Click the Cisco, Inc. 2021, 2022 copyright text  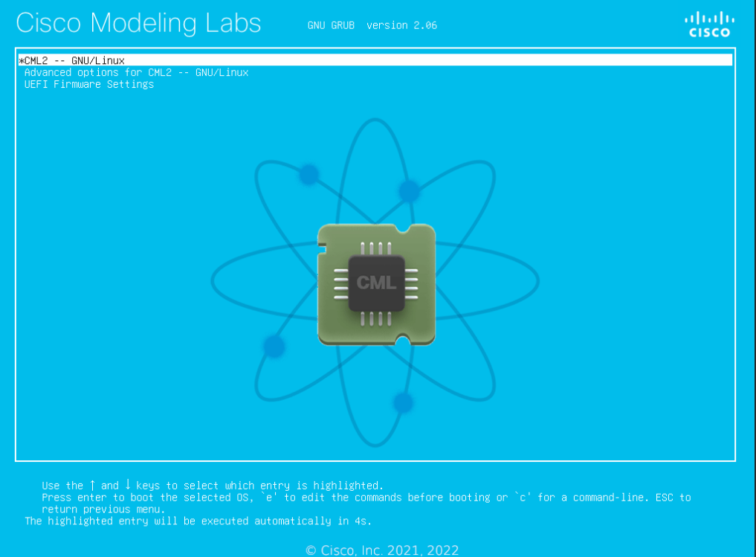coord(382,550)
